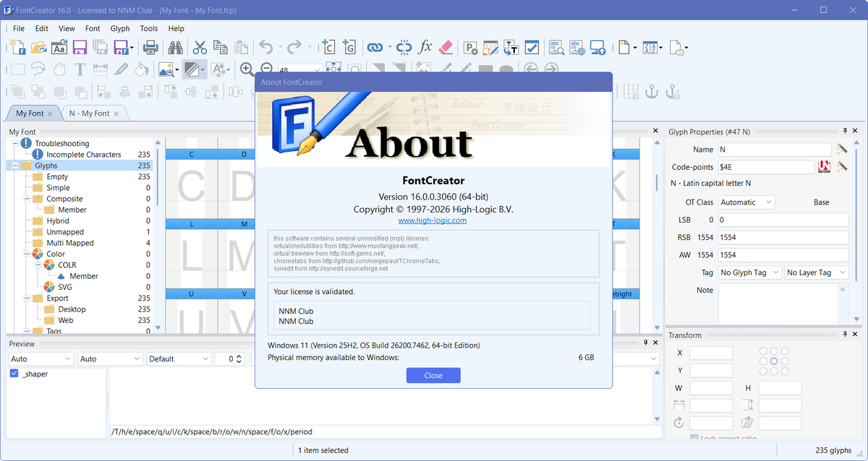Screen dimensions: 868x461
Task: Click the Insert Characters (+C) icon
Action: point(328,48)
